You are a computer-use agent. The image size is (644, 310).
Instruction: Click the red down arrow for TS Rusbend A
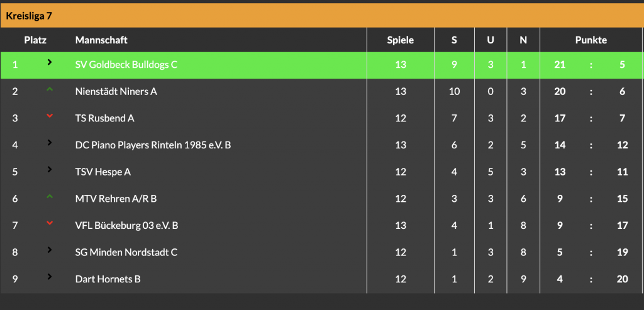[50, 116]
